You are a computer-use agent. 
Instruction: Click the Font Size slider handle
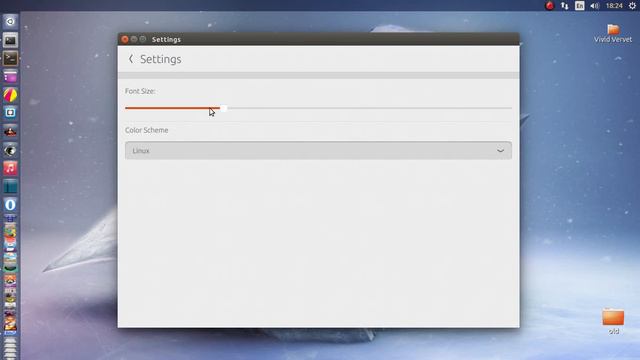coord(224,108)
